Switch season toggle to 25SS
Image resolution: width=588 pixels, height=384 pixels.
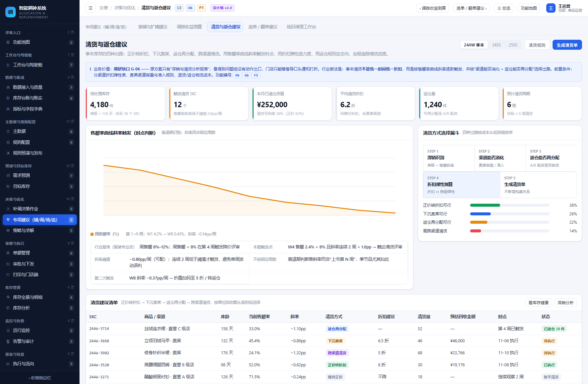click(513, 45)
